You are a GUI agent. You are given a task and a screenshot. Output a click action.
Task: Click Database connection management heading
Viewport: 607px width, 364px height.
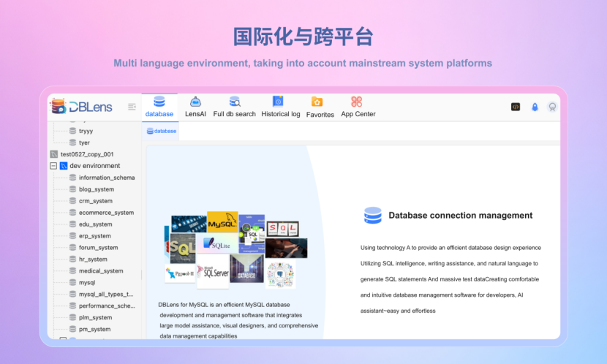coord(460,216)
